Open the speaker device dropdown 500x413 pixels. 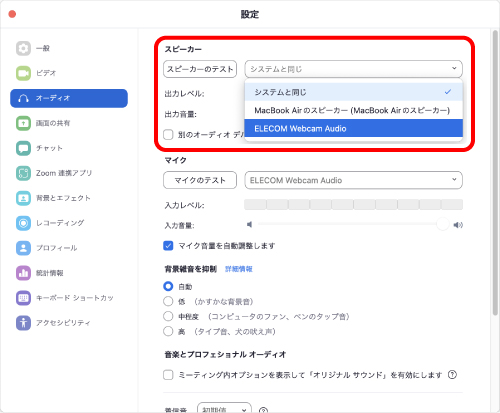pos(353,69)
